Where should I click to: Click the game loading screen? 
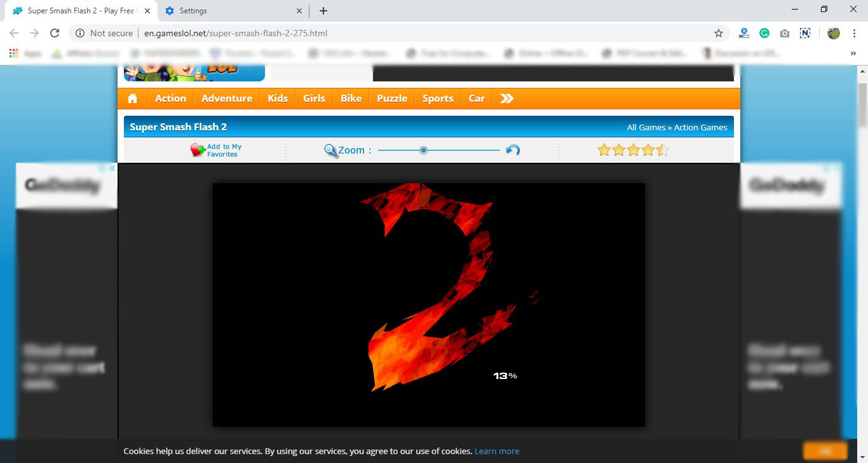pyautogui.click(x=429, y=305)
